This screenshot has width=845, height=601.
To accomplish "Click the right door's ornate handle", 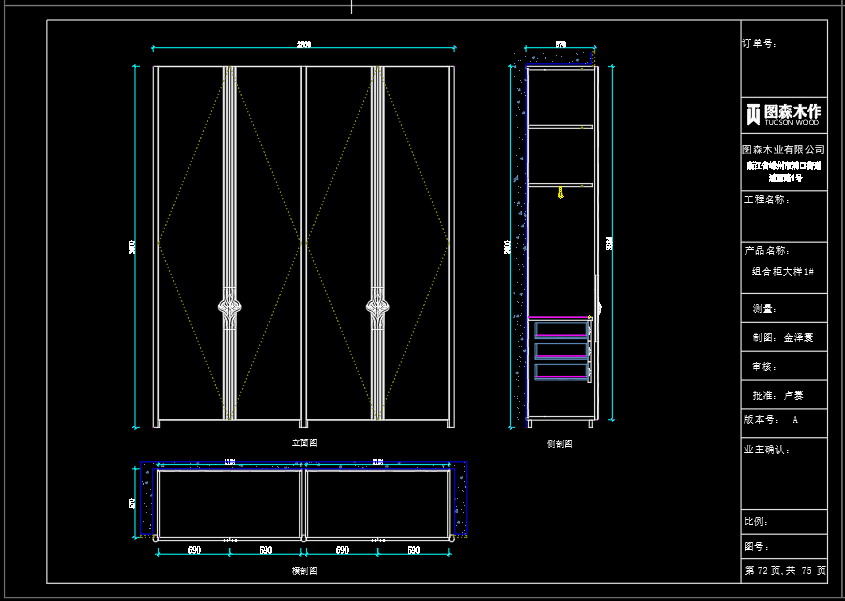I will click(x=378, y=307).
